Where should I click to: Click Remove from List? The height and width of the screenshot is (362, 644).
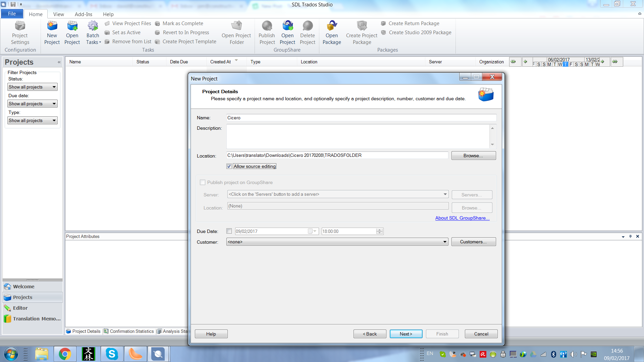(128, 42)
